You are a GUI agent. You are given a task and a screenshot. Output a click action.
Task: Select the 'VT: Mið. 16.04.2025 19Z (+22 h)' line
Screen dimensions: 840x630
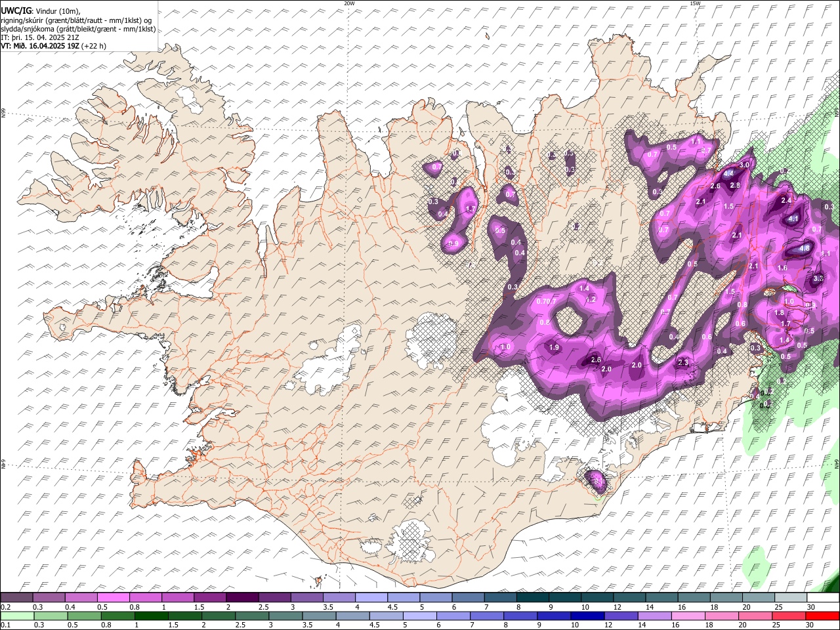point(53,46)
